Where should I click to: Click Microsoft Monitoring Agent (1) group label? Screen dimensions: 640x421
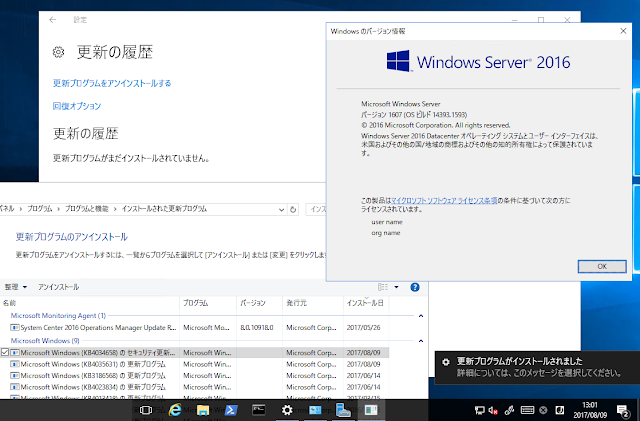[x=58, y=316]
